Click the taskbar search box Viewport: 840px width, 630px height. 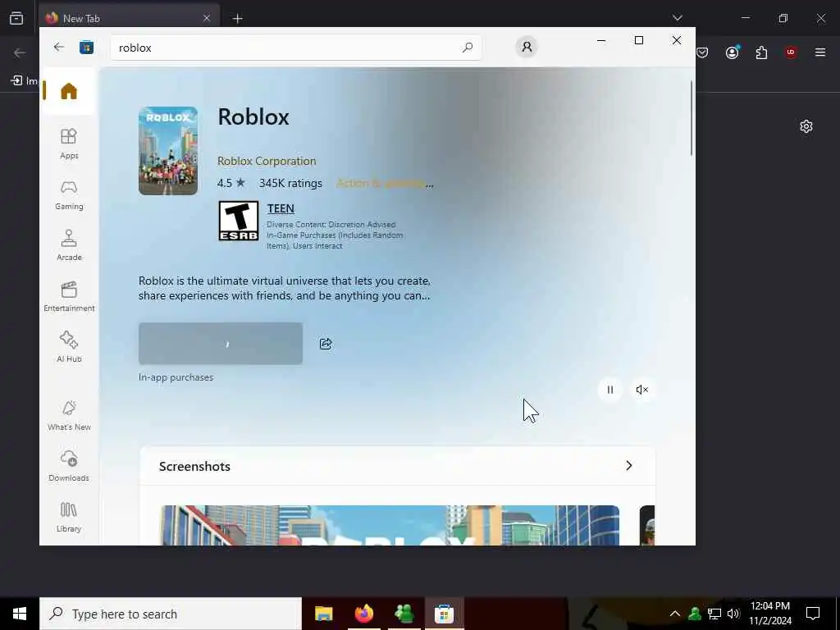click(171, 614)
